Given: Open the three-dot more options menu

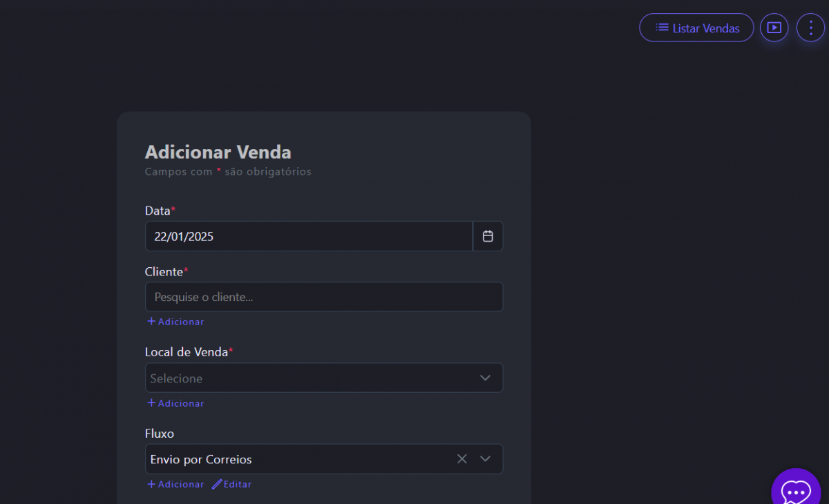Looking at the screenshot, I should click(810, 28).
